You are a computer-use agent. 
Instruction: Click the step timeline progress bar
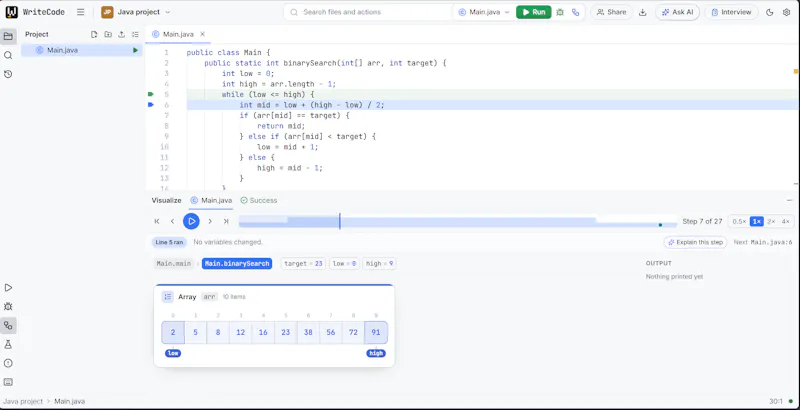(458, 221)
